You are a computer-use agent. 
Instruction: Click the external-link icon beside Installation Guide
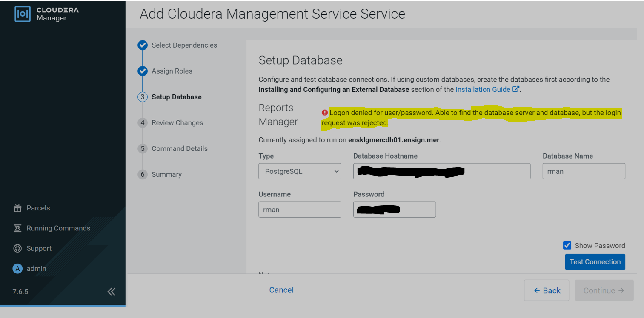pyautogui.click(x=515, y=89)
